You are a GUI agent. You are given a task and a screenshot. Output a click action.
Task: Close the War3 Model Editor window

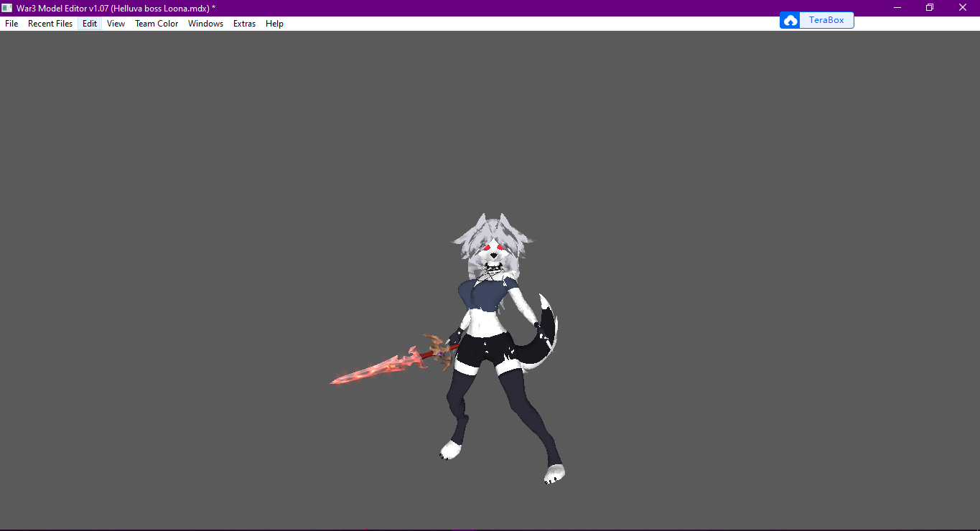point(963,8)
